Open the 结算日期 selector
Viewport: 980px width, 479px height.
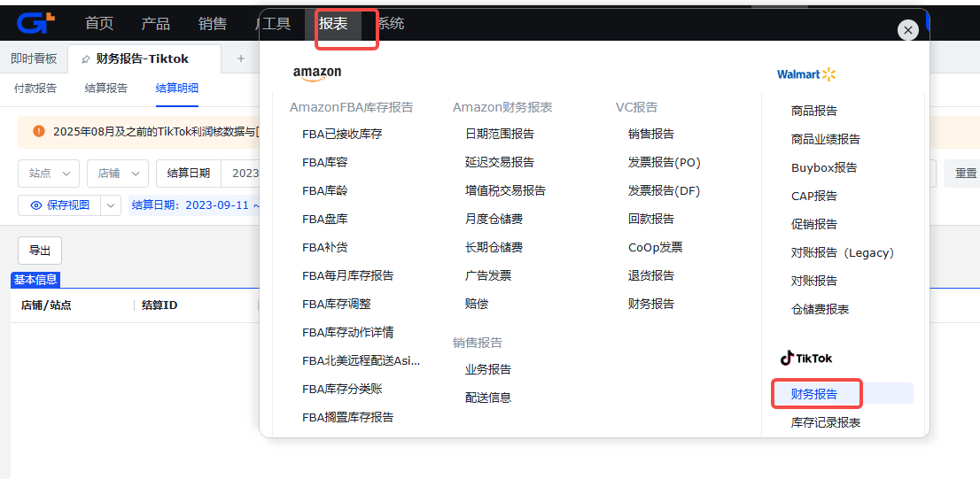(188, 173)
